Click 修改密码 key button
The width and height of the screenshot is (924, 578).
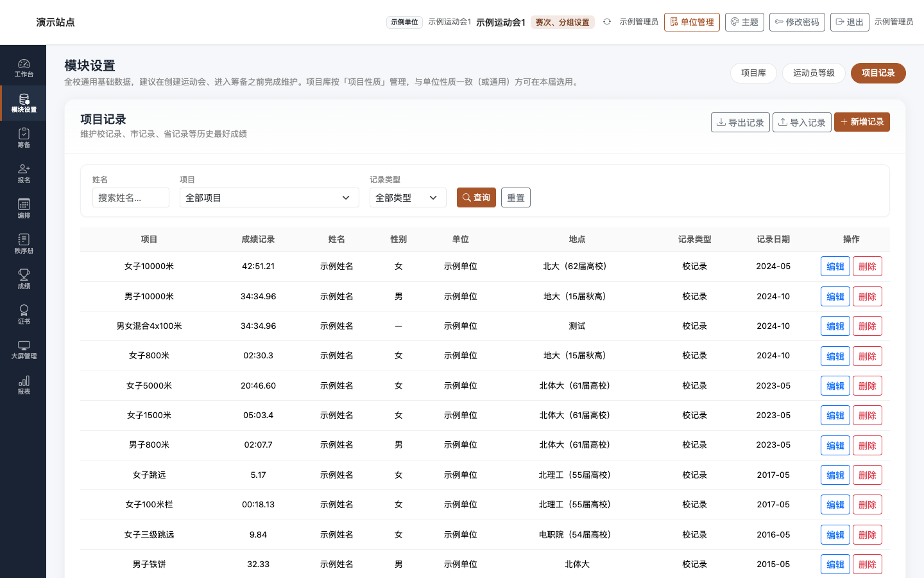pyautogui.click(x=797, y=22)
